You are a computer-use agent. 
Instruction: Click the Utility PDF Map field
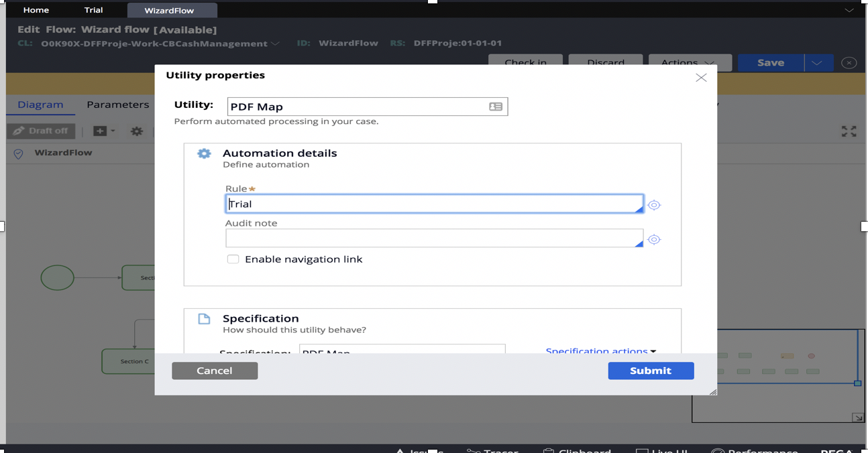point(368,107)
